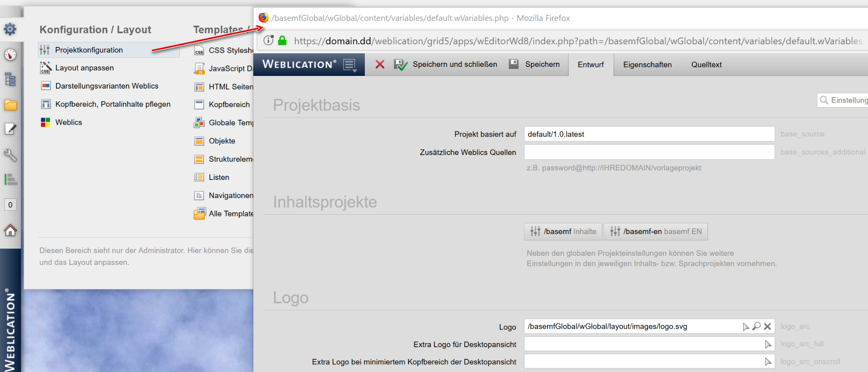This screenshot has height=372, width=868.
Task: Open the Objekte template entry
Action: click(x=215, y=141)
